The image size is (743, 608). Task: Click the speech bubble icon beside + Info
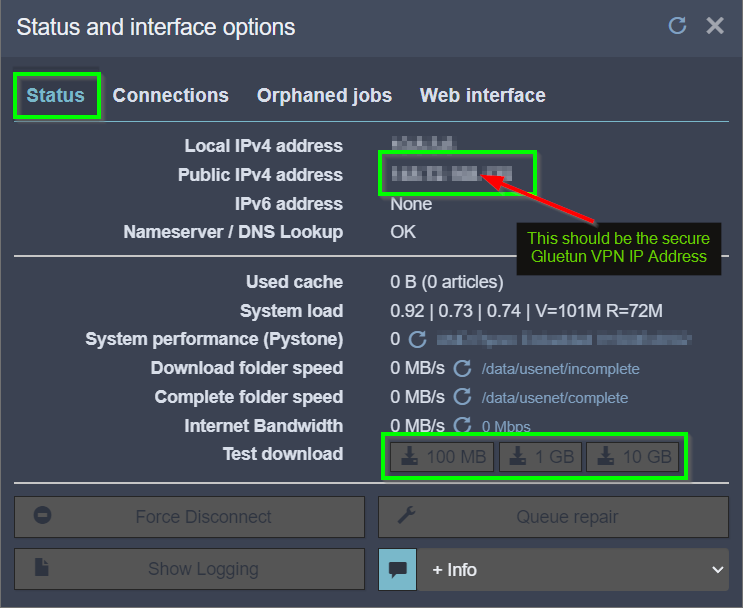[397, 570]
